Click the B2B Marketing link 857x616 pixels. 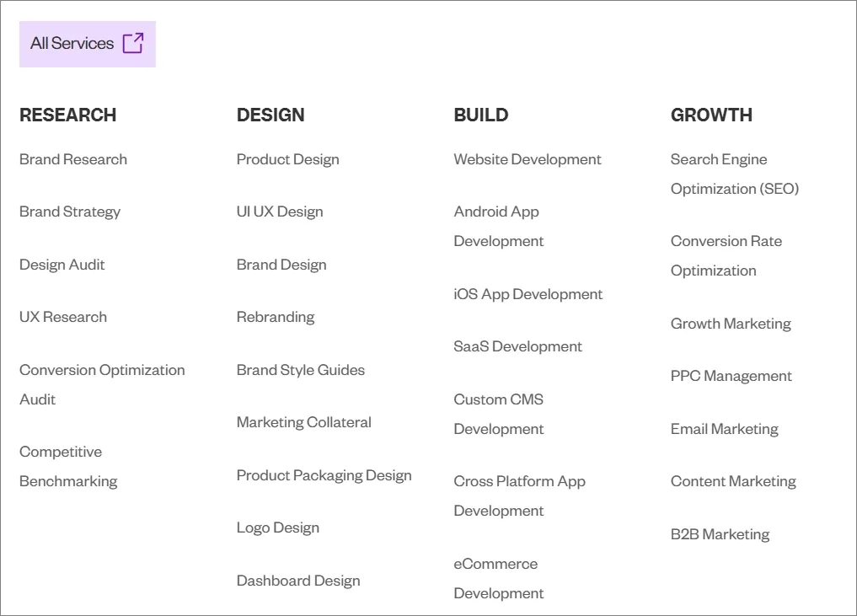[x=720, y=534]
